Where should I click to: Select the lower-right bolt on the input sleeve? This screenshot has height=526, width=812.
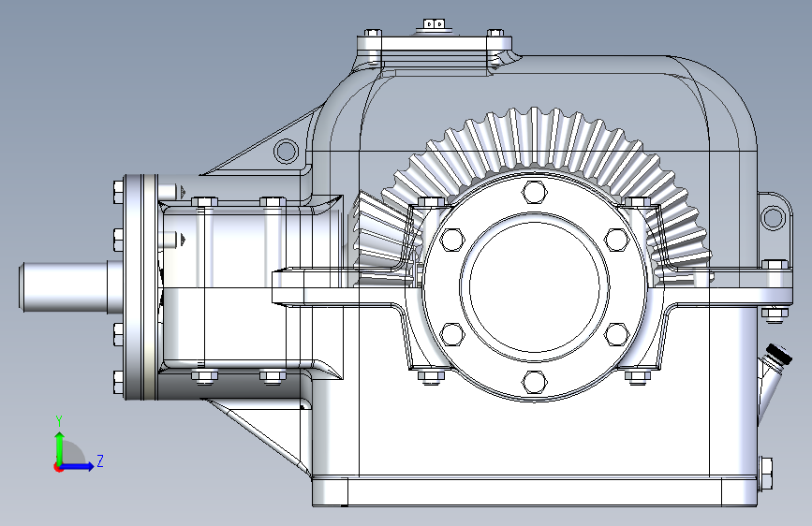pos(273,376)
